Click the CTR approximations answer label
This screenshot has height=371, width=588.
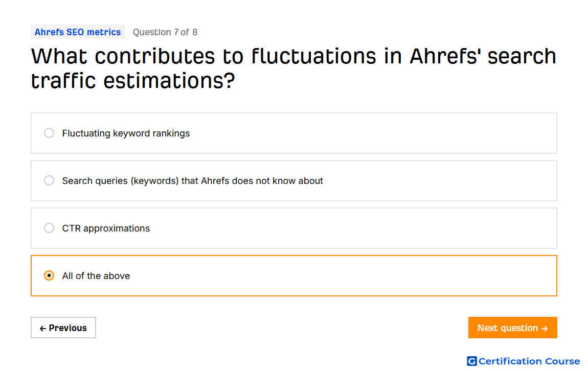[x=106, y=228]
